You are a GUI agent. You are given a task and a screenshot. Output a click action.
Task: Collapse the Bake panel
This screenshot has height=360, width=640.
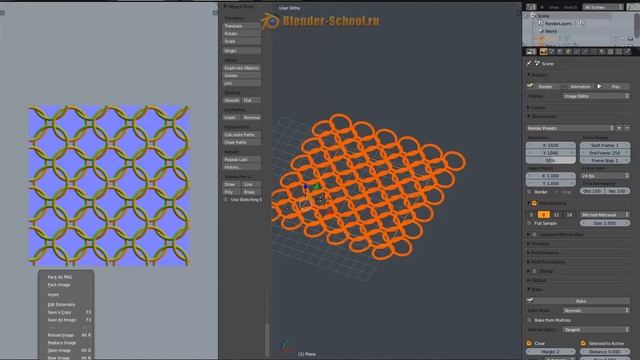(535, 289)
